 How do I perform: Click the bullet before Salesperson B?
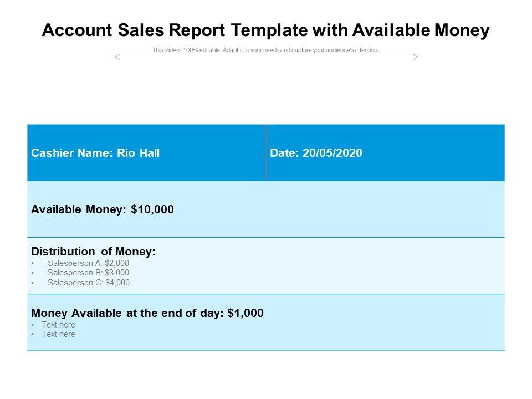pyautogui.click(x=33, y=273)
